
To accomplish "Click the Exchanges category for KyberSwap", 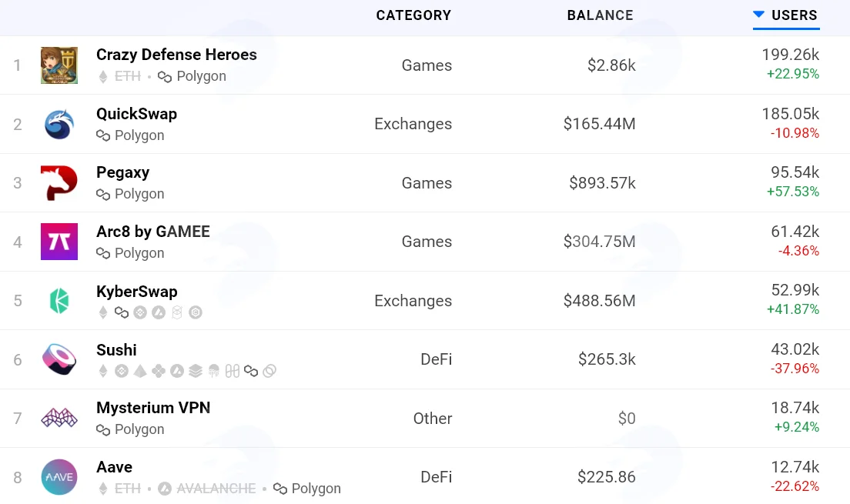I will click(413, 301).
